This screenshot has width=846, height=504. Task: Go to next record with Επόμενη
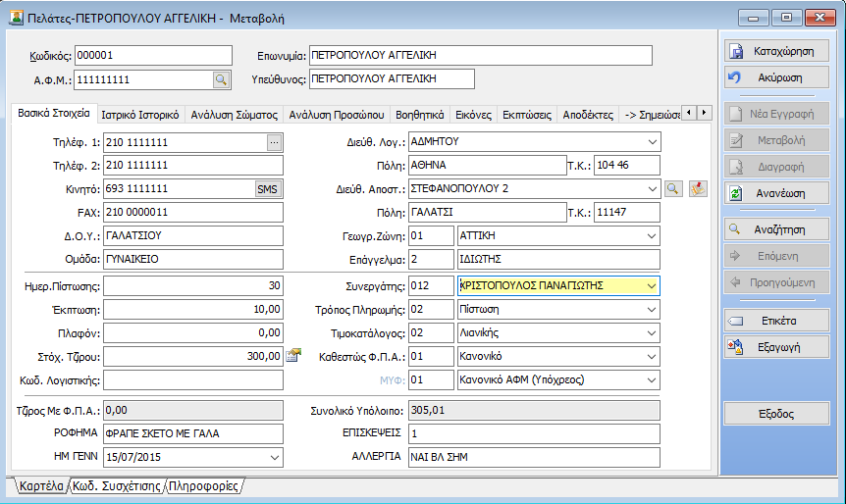(776, 256)
